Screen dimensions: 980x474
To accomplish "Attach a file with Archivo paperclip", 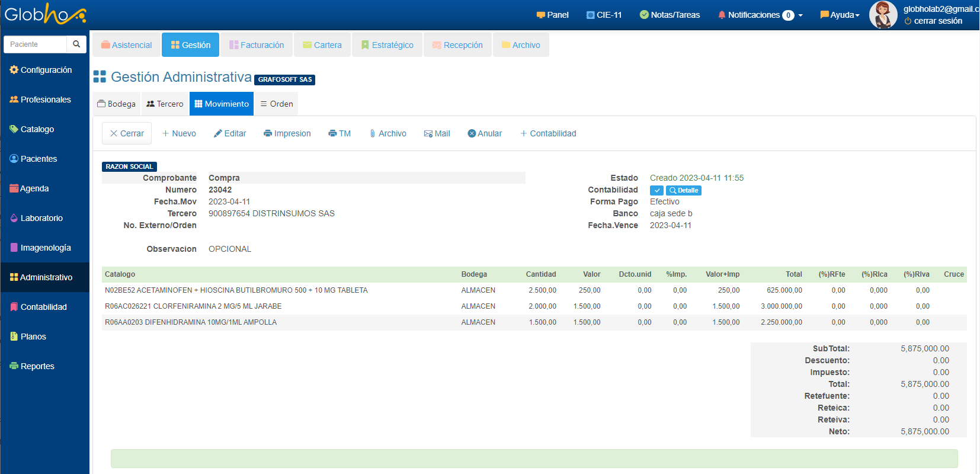I will pos(388,133).
